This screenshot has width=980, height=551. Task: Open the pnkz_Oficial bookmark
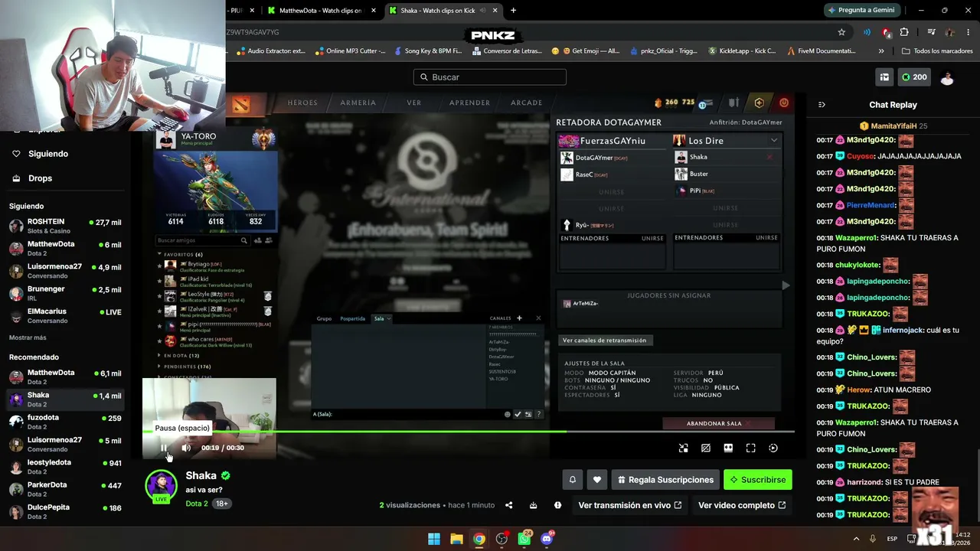(x=663, y=51)
